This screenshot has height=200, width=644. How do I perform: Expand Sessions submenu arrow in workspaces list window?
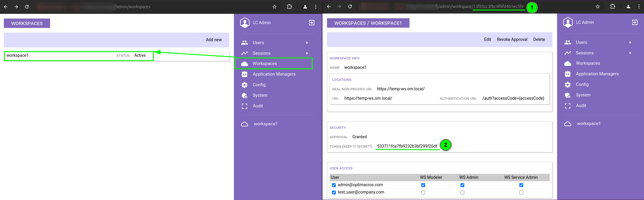(x=307, y=53)
